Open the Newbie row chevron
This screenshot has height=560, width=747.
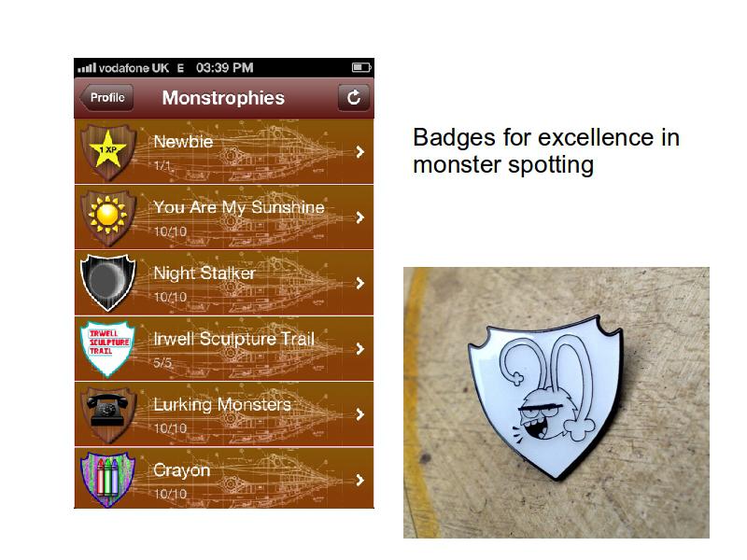click(360, 152)
